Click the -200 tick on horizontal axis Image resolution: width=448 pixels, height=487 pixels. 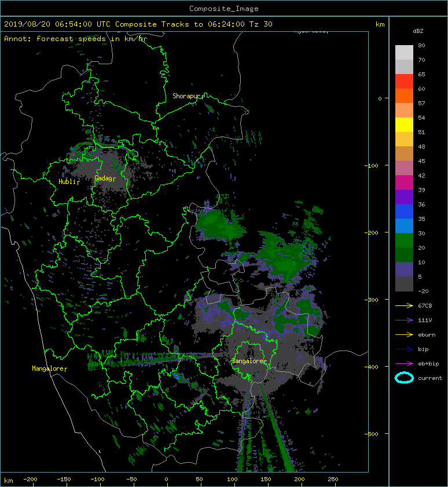31,479
